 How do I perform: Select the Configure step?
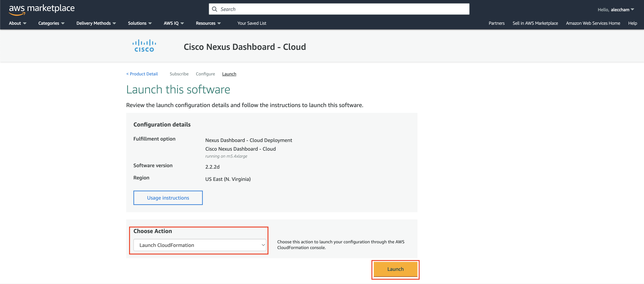[205, 74]
